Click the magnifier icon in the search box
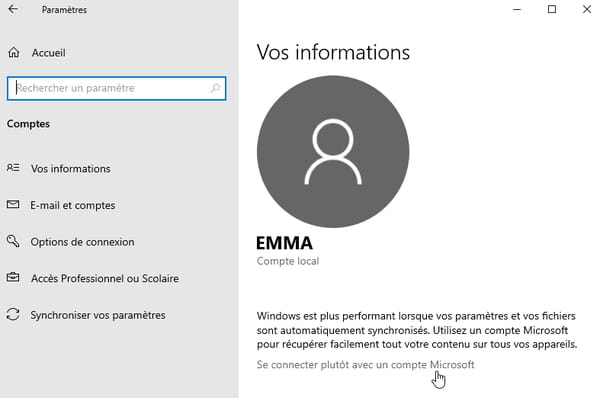This screenshot has width=600, height=398. click(x=215, y=88)
